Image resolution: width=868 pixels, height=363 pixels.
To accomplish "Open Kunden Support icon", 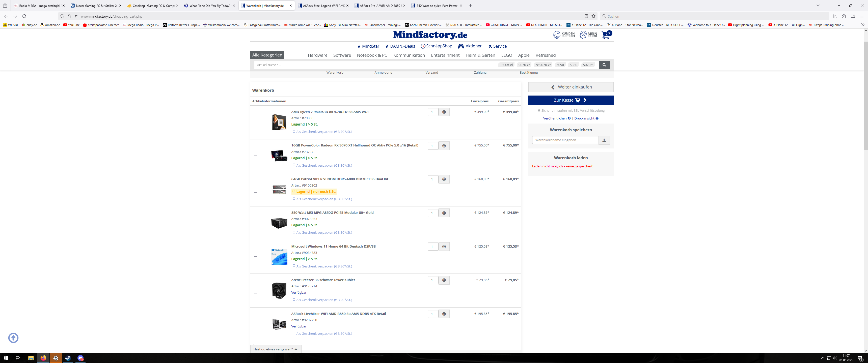I will 564,35.
